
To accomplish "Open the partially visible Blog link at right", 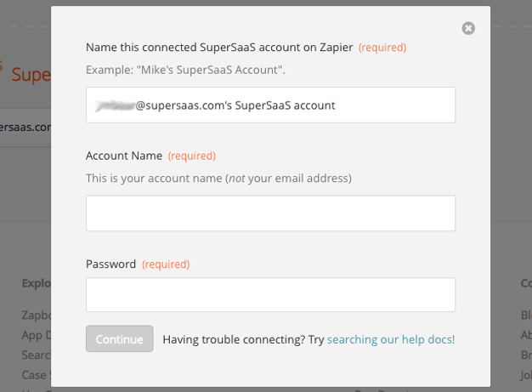I will pos(526,315).
